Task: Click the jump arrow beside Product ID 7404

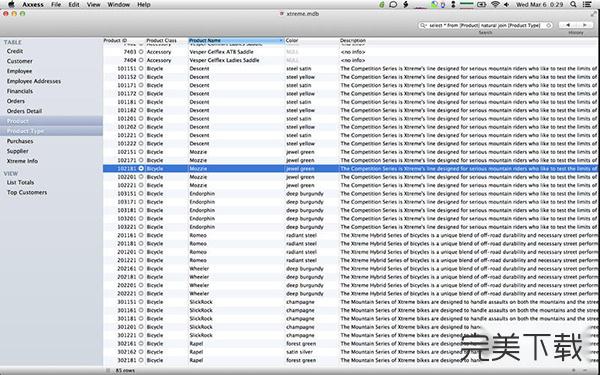Action: 141,60
